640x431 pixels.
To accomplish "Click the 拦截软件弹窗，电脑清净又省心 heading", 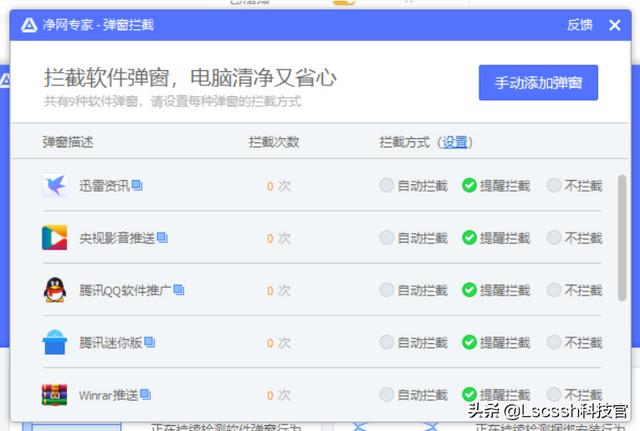I will pos(190,78).
